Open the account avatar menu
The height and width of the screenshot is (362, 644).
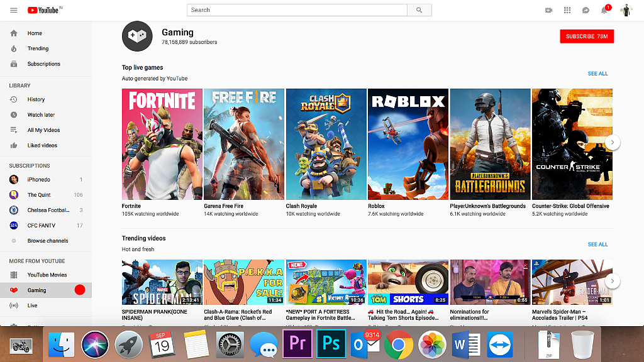click(626, 10)
